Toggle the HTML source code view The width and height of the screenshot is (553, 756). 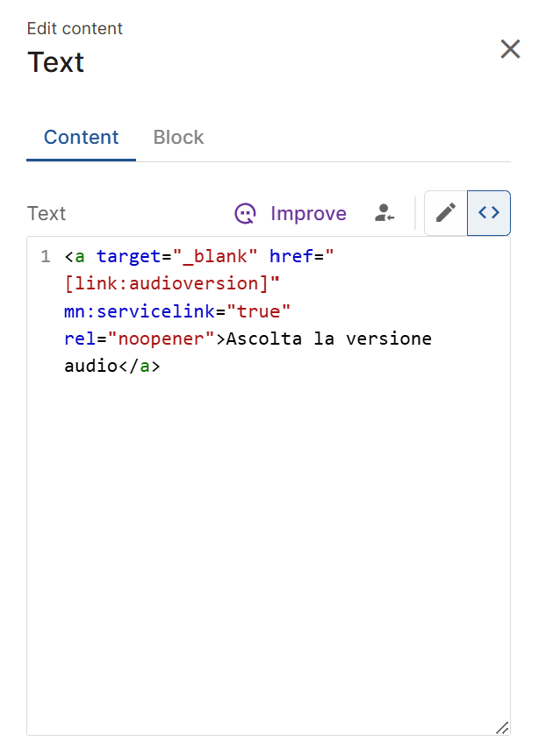point(489,213)
